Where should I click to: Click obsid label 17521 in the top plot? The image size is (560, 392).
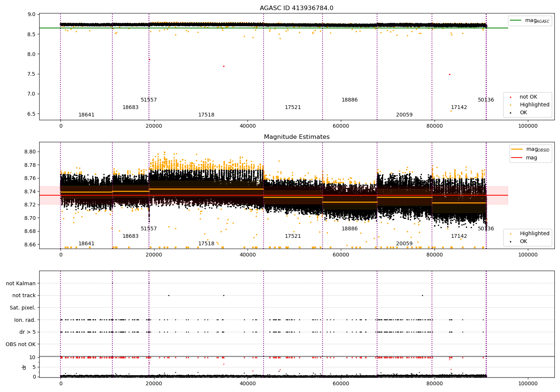point(293,108)
